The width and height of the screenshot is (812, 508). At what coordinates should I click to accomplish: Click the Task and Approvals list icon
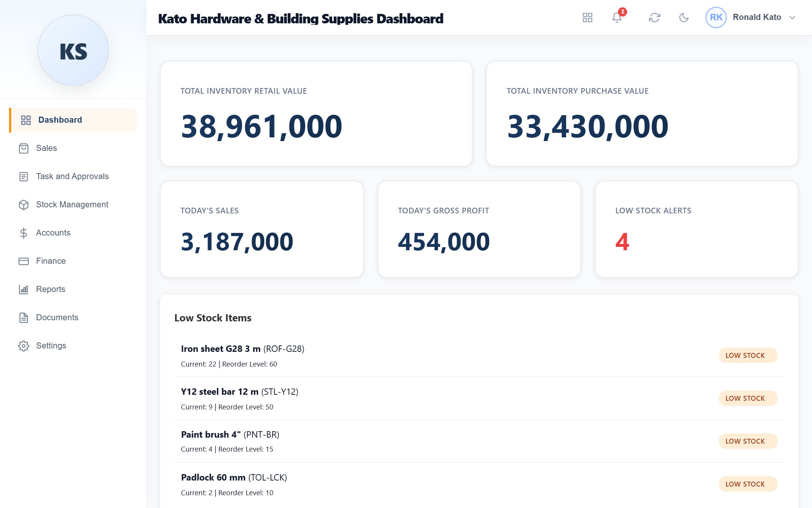[24, 176]
